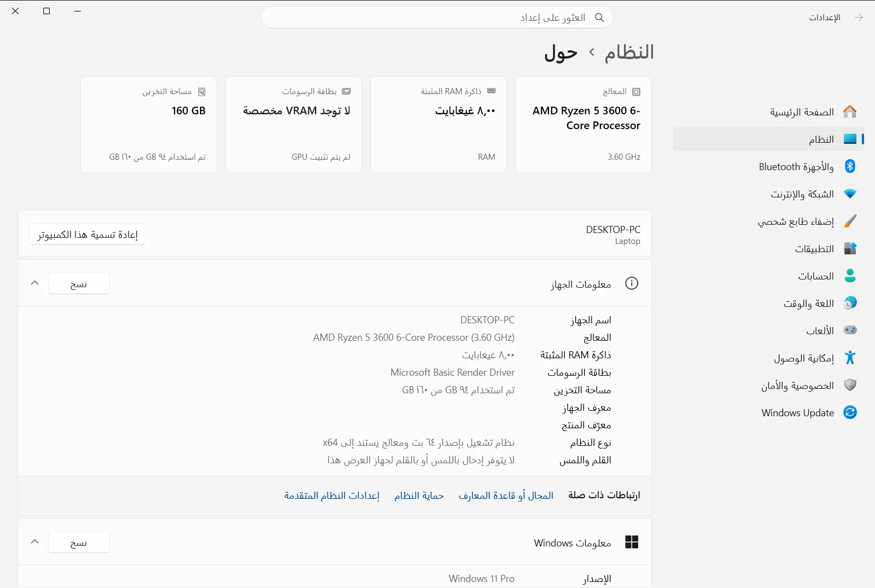Click the Personalization paintbrush icon
Viewport: 875px width, 588px height.
point(850,221)
